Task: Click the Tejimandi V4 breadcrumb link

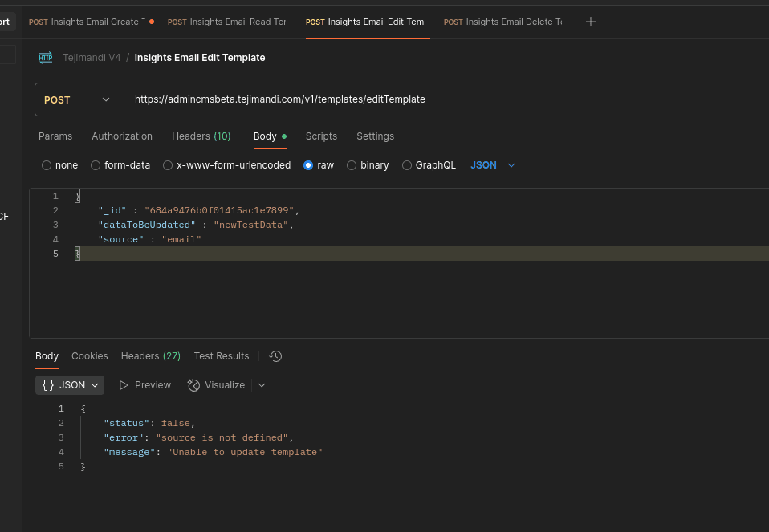Action: pyautogui.click(x=92, y=58)
